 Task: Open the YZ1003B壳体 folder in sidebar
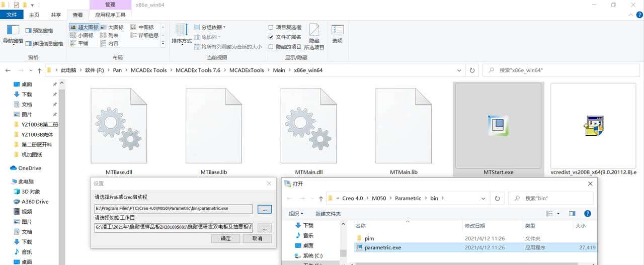click(37, 134)
